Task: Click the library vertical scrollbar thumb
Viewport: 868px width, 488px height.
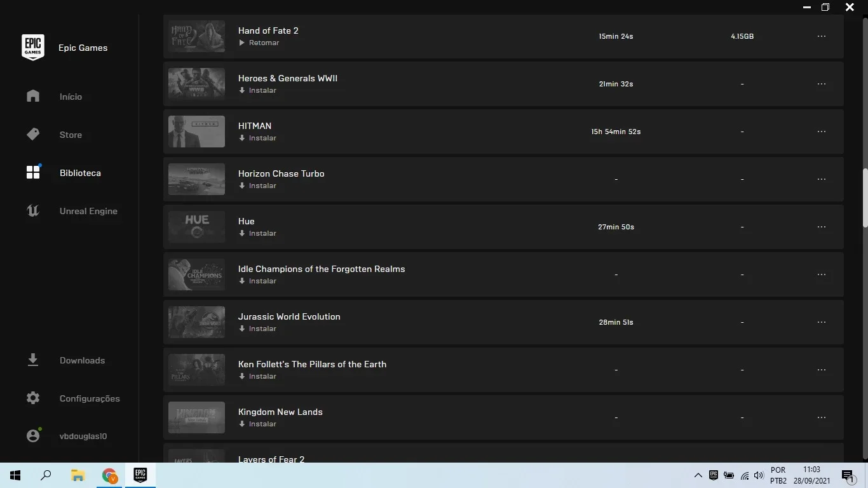Action: tap(865, 197)
